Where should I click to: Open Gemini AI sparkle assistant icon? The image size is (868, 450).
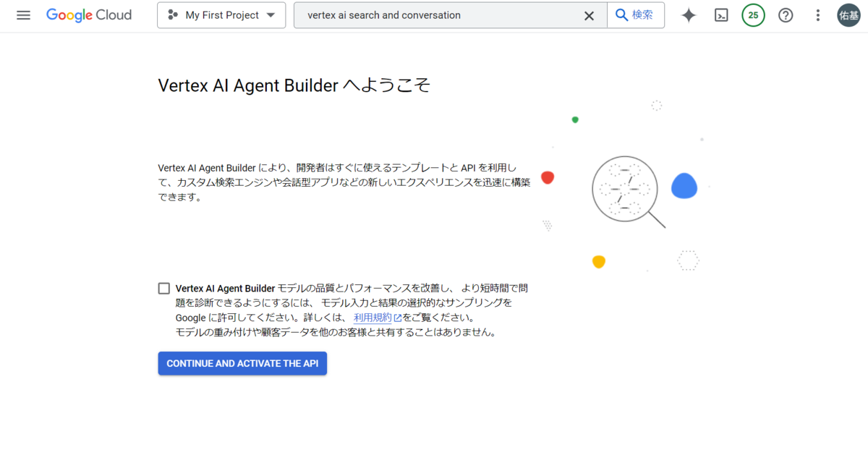click(x=689, y=15)
